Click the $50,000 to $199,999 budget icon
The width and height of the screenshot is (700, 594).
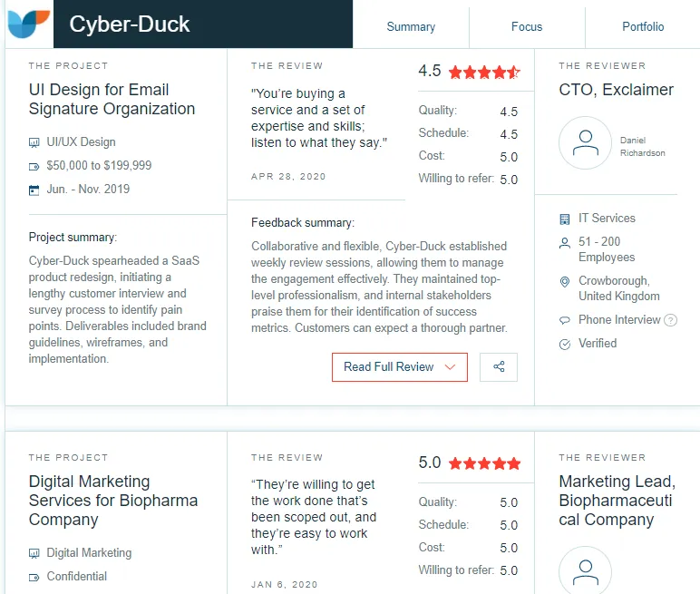tap(34, 167)
